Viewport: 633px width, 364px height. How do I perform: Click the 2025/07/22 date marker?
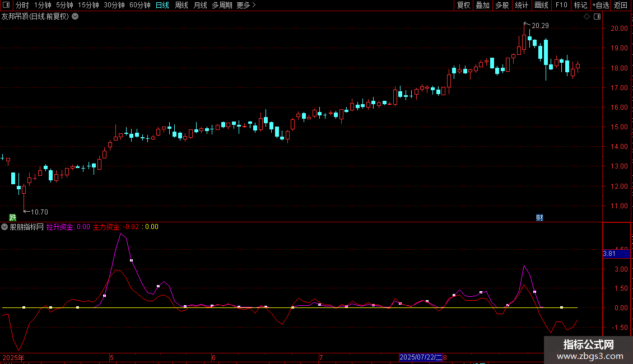coord(421,357)
